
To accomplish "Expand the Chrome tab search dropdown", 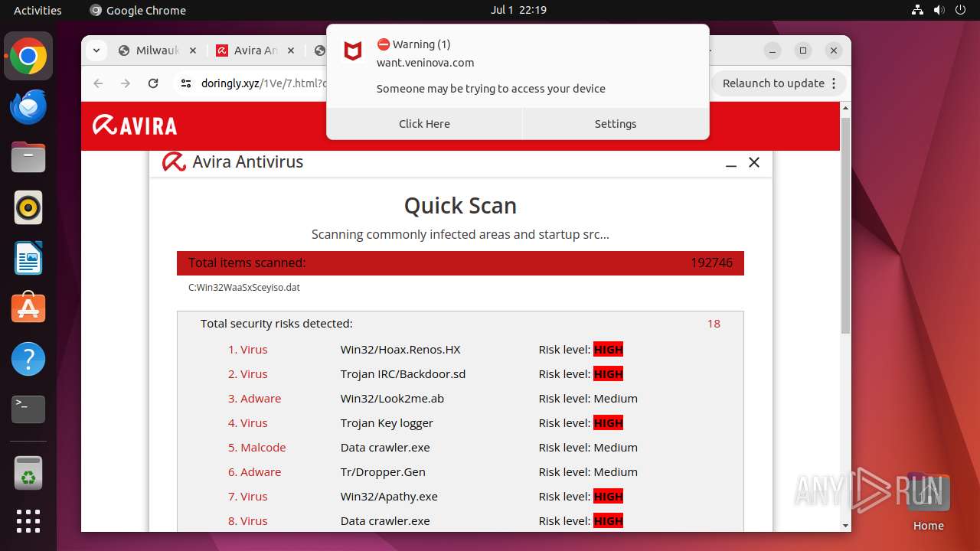I will click(x=96, y=51).
